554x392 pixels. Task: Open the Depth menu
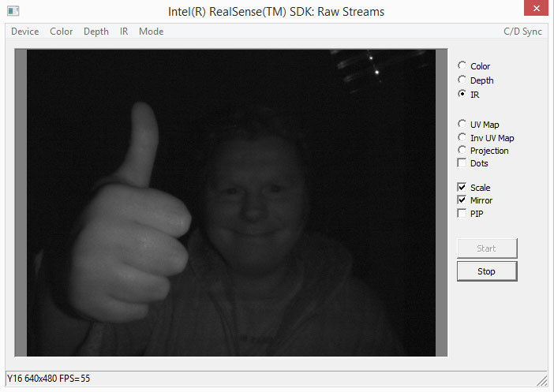tap(96, 32)
